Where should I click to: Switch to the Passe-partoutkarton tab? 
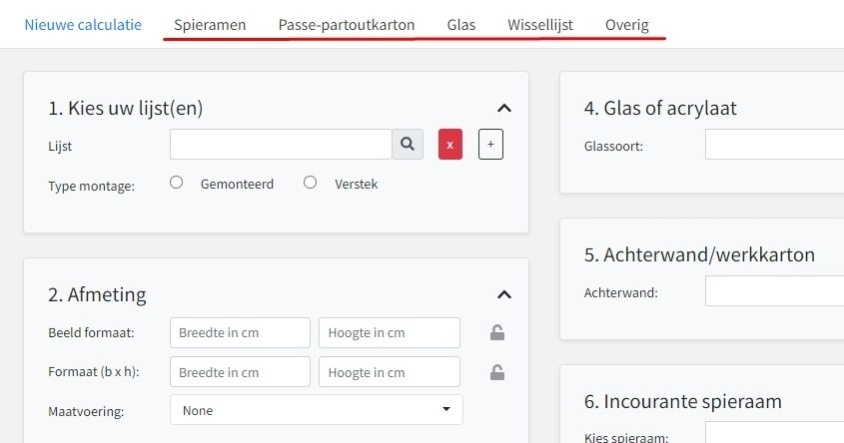pos(346,25)
